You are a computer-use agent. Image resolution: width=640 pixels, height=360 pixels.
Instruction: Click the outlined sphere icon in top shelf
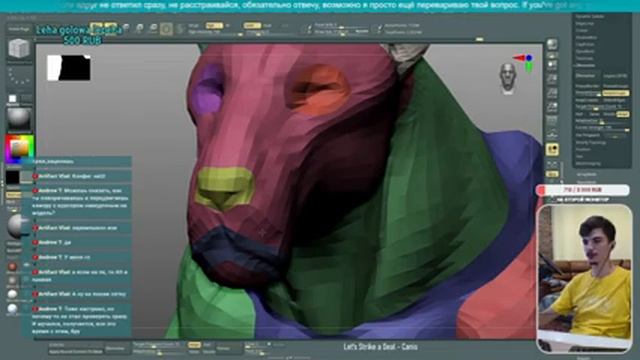166,29
